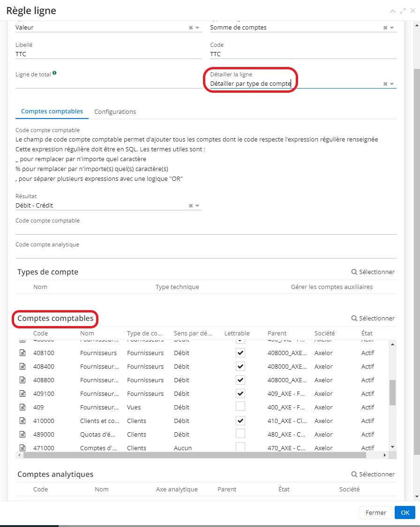Image resolution: width=420 pixels, height=527 pixels.
Task: Clear the Détailler la ligne field value
Action: [x=385, y=84]
